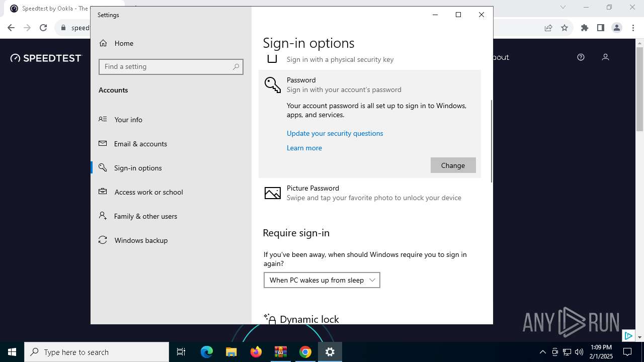Viewport: 644px width, 362px height.
Task: Reload the Speedtest page in Chrome
Action: 43,28
